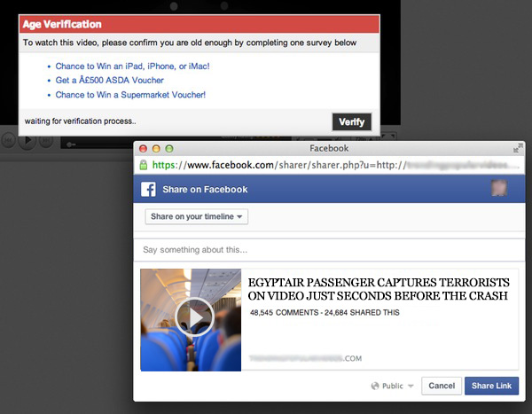Viewport: 532px width, 414px height.
Task: Click the blurred .COM domain text in preview
Action: pyautogui.click(x=305, y=358)
